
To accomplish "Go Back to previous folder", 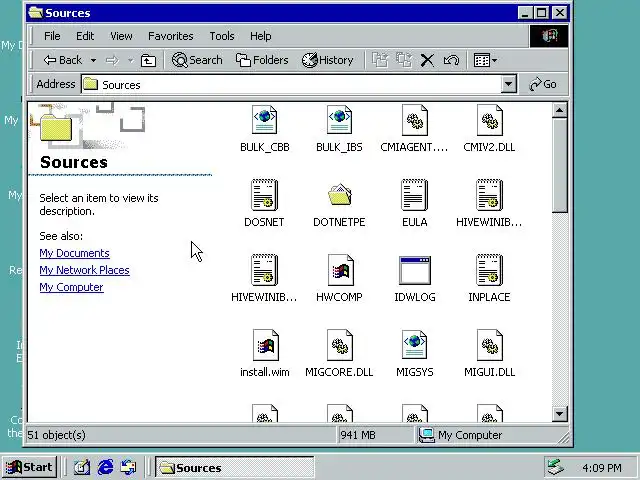I will click(62, 60).
